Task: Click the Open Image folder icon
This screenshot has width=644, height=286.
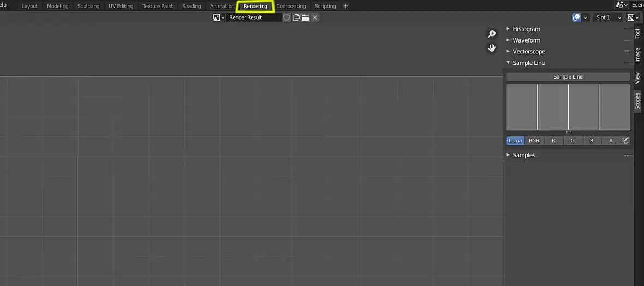Action: tap(306, 17)
